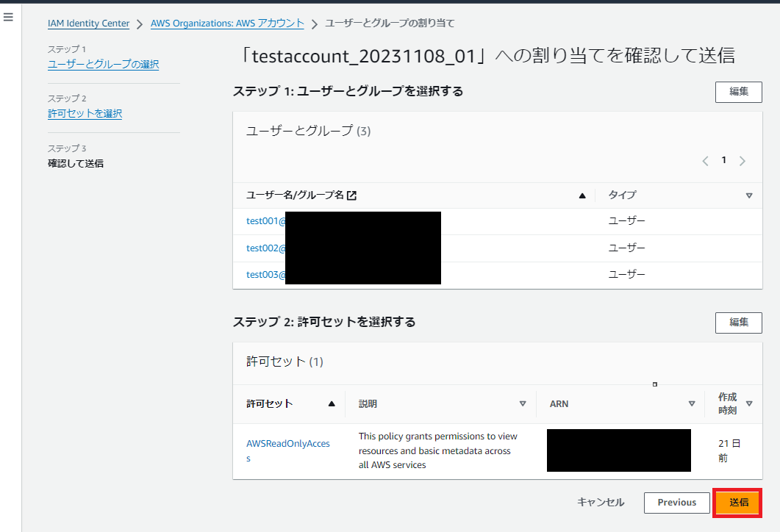The height and width of the screenshot is (532, 780).
Task: Sort ascending by ユーザー名/グループ名 column
Action: 582,195
